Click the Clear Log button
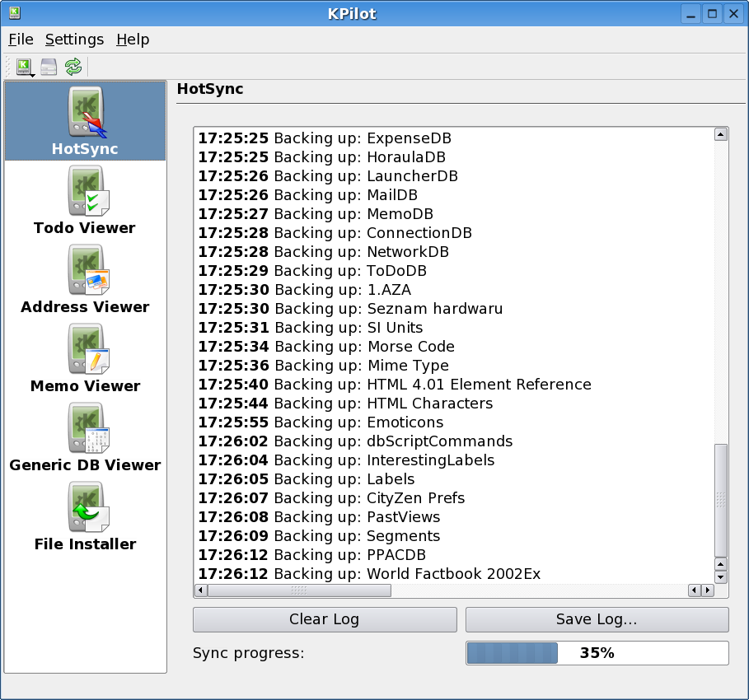The width and height of the screenshot is (749, 700). 325,619
